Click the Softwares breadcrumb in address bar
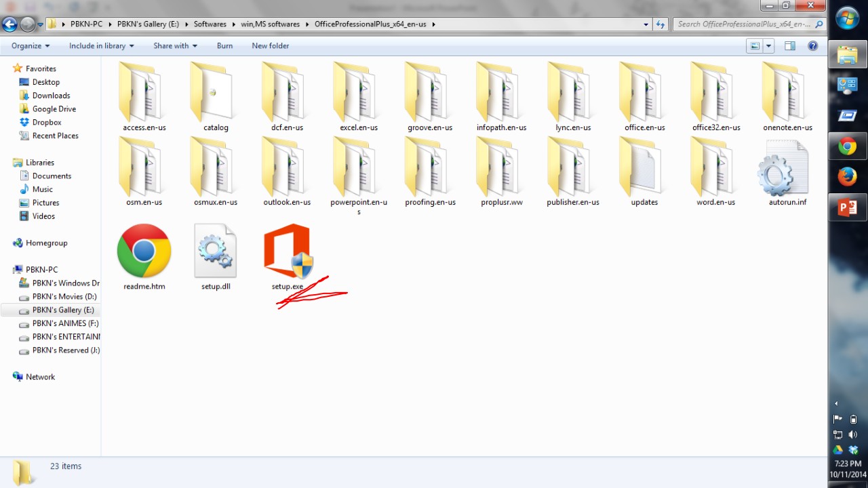The height and width of the screenshot is (488, 868). (x=210, y=24)
